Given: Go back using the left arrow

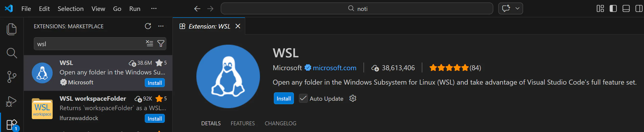Looking at the screenshot, I should (x=197, y=9).
